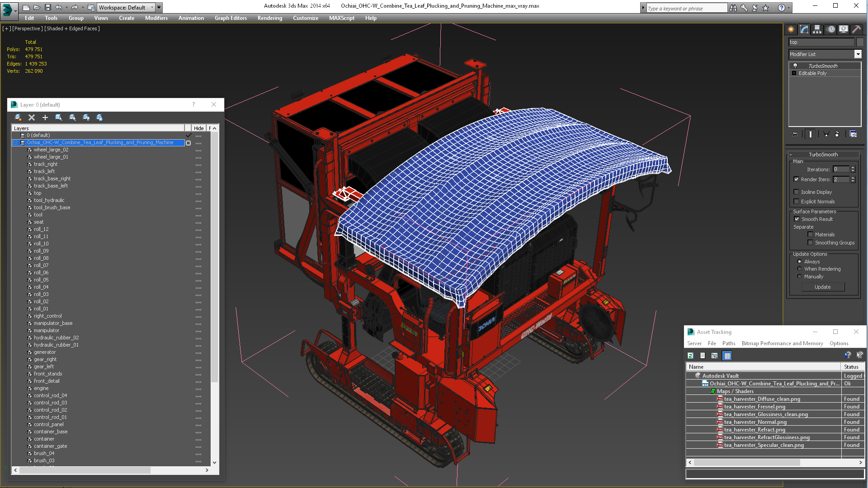The width and height of the screenshot is (868, 488).
Task: Select the wheel_large_02 layer item
Action: tap(51, 150)
